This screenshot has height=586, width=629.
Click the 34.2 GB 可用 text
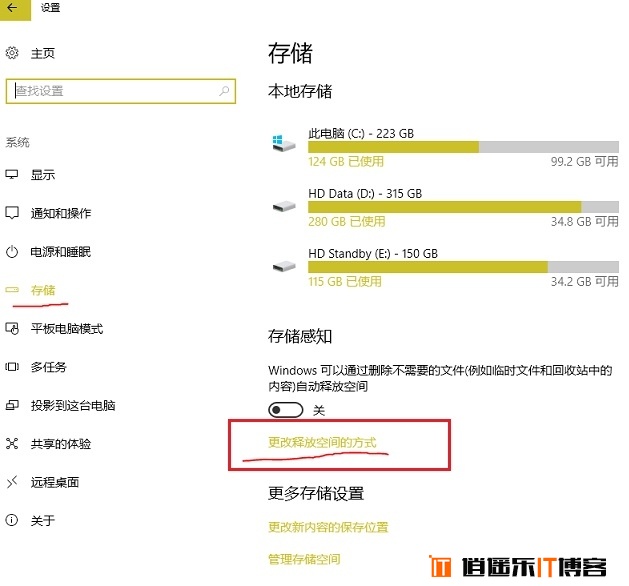pyautogui.click(x=584, y=281)
